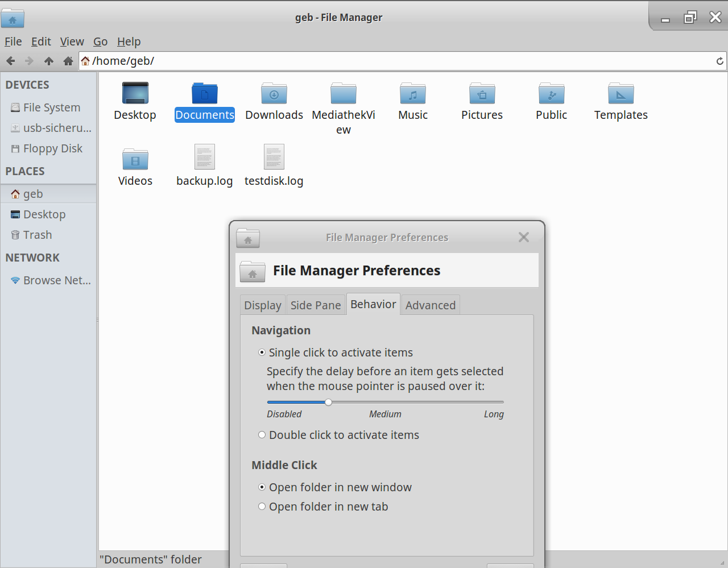Open the Music folder icon
This screenshot has height=568, width=728.
(412, 94)
